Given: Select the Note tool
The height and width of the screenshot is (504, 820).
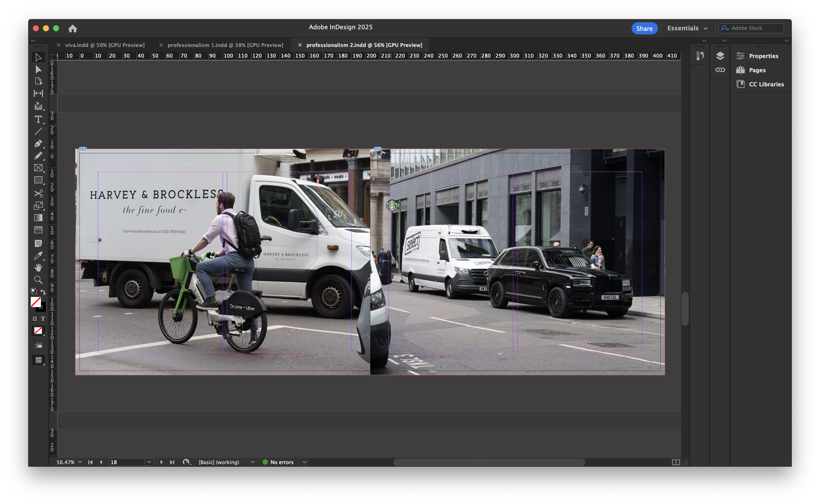Looking at the screenshot, I should [x=38, y=243].
